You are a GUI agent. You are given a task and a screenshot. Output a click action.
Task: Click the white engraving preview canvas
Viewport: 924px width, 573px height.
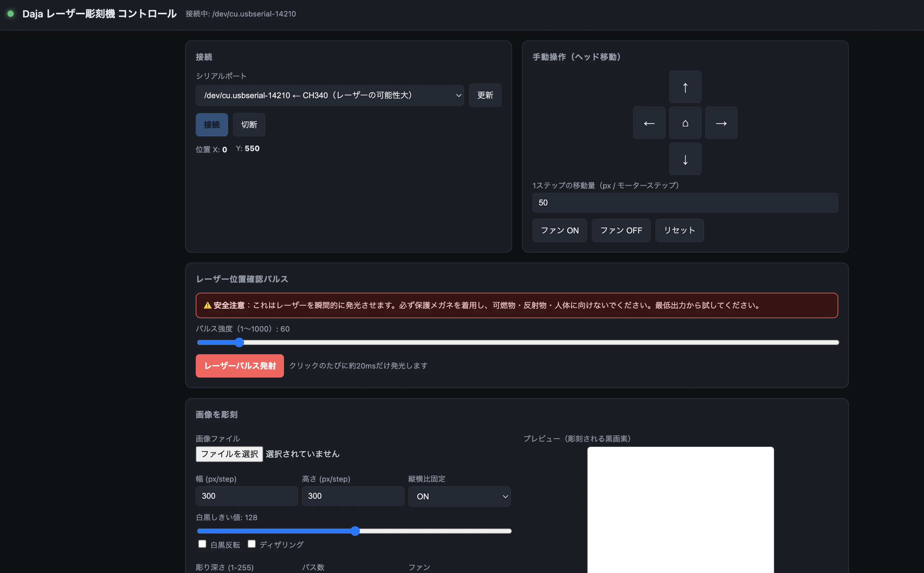[680, 510]
